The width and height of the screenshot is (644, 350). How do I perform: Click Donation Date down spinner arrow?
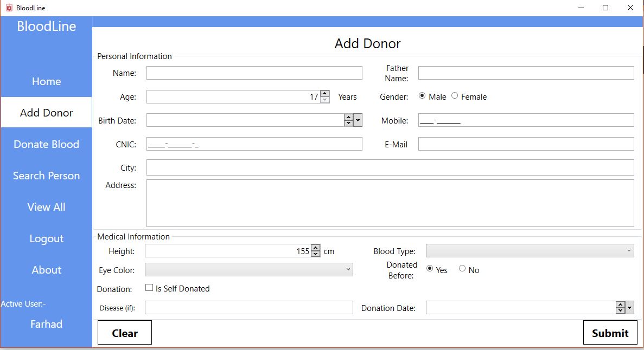point(620,310)
